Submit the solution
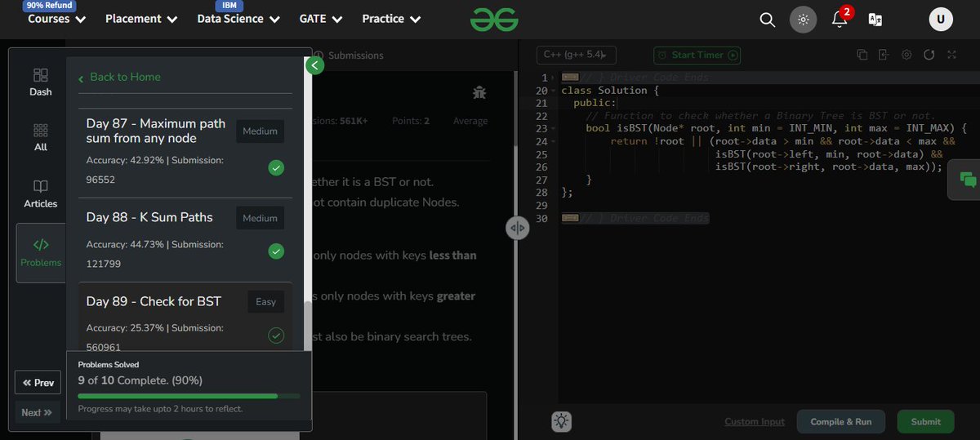 pyautogui.click(x=925, y=421)
